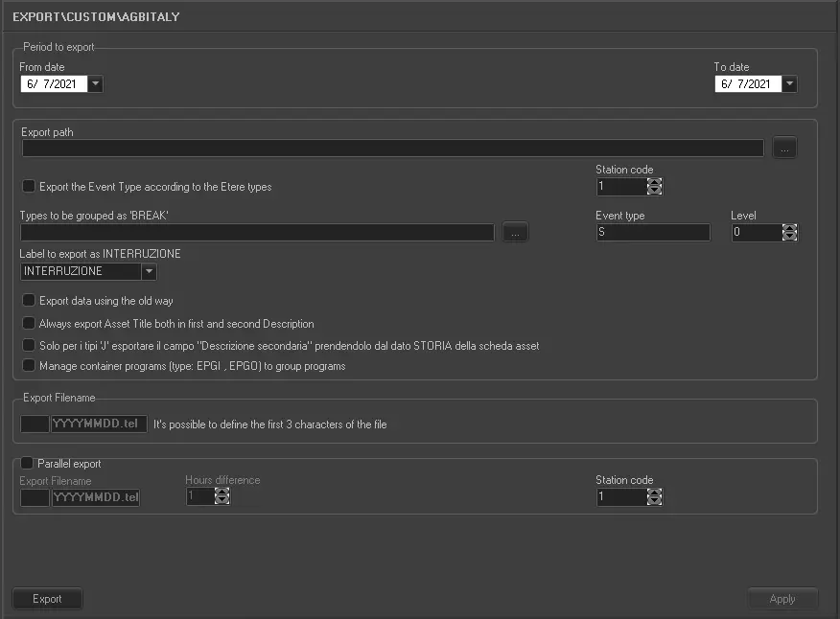Check Export data using the old way
The image size is (840, 619).
29,301
